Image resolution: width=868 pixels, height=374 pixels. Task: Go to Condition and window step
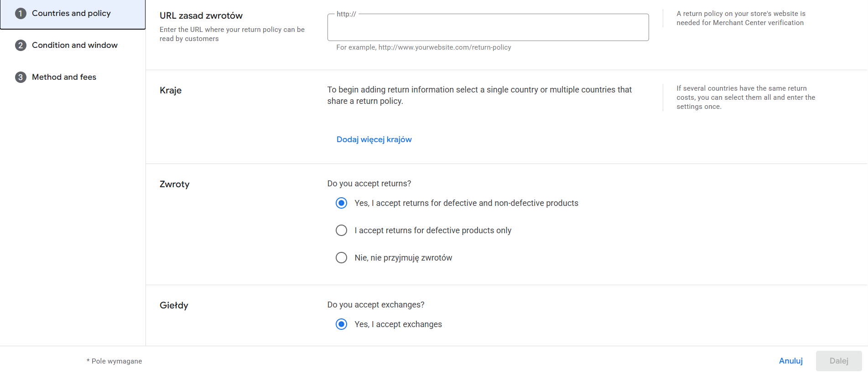click(73, 45)
